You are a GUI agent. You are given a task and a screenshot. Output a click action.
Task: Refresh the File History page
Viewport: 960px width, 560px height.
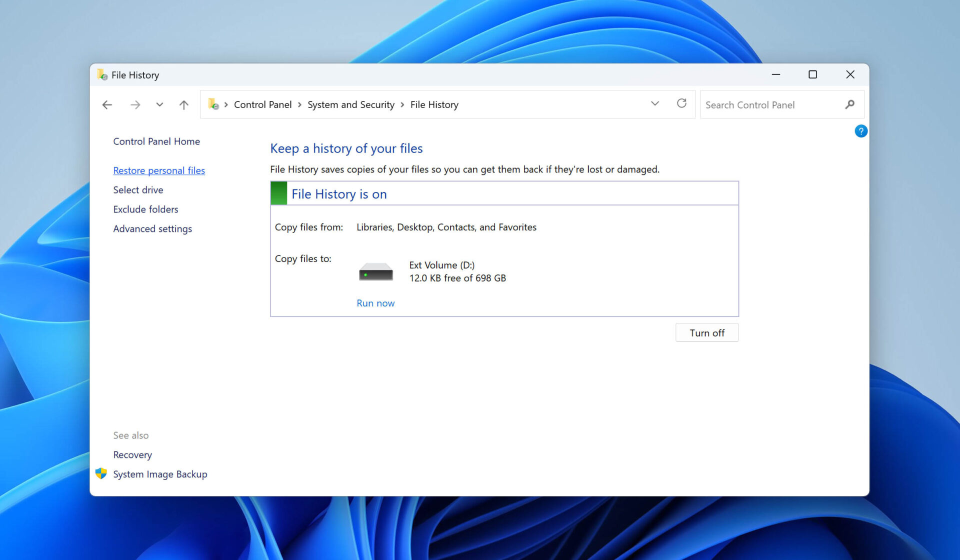681,103
